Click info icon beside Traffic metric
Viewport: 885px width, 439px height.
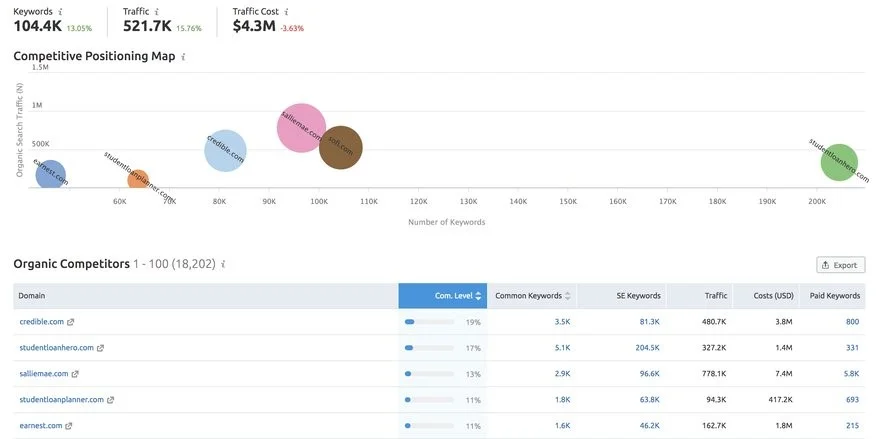(x=157, y=11)
